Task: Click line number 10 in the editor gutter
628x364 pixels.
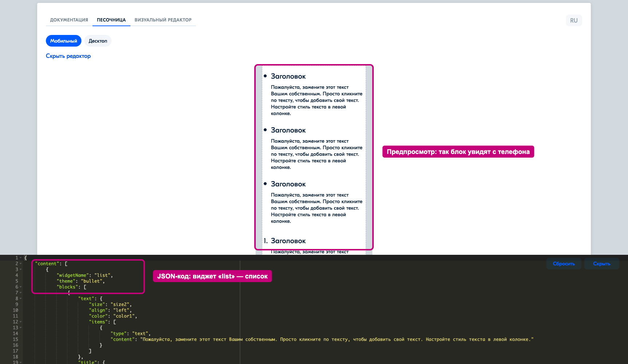Action: point(15,310)
